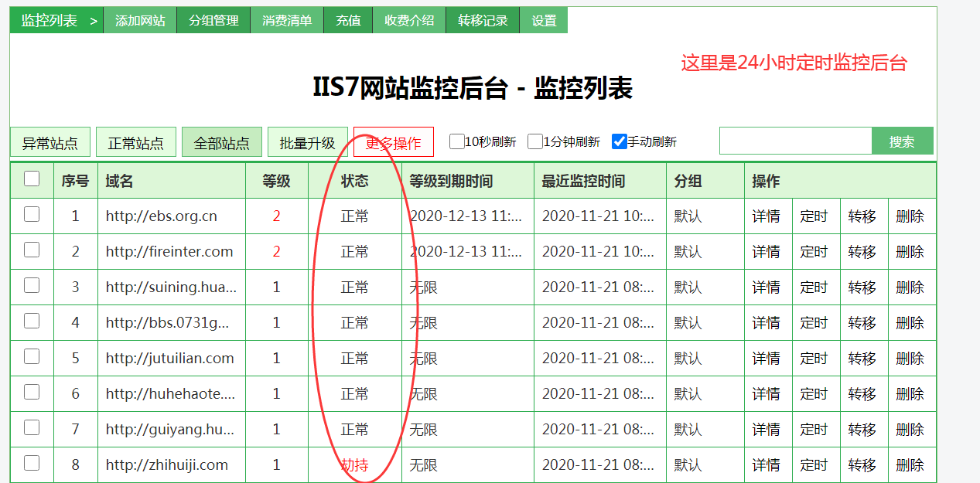Click the 域名 column header
980x483 pixels.
coord(120,182)
